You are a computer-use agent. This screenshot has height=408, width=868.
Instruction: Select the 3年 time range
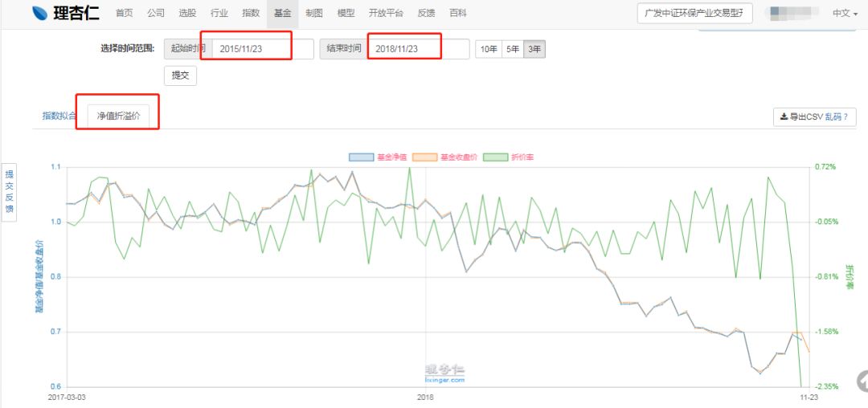tap(534, 49)
